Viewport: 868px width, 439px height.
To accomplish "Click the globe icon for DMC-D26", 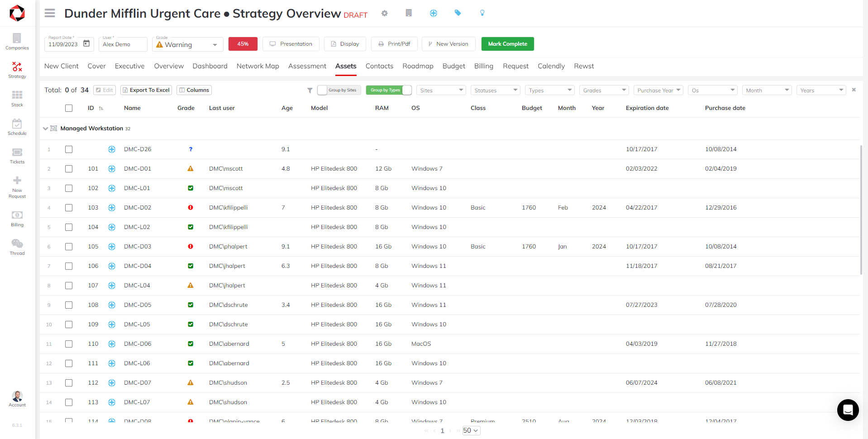I will (x=112, y=149).
